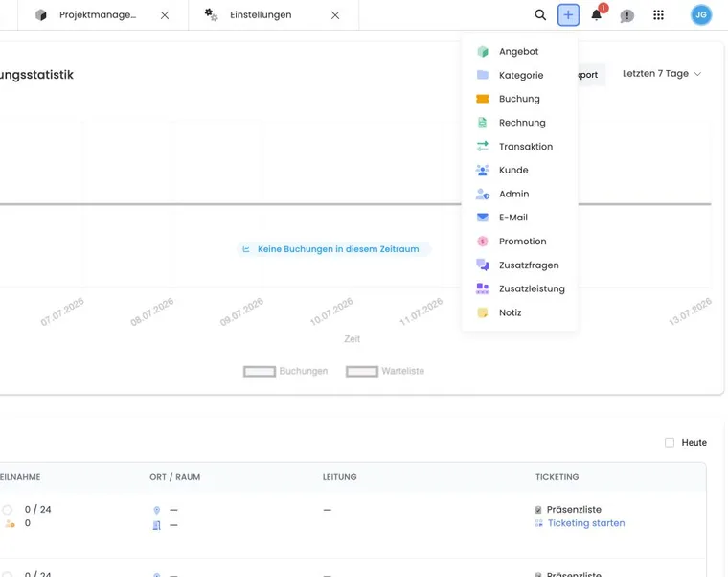Click the Zusatzleistung blocks icon
Viewport: 728px width, 577px height.
click(x=483, y=288)
